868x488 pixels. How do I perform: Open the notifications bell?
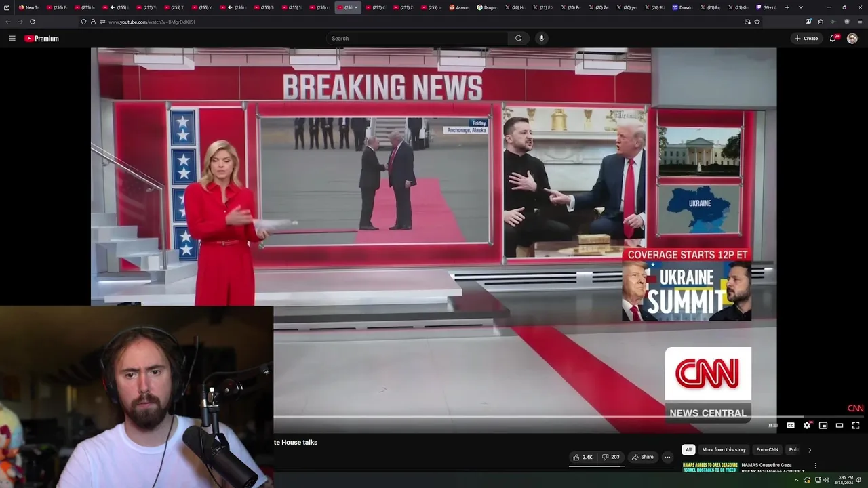[x=833, y=39]
